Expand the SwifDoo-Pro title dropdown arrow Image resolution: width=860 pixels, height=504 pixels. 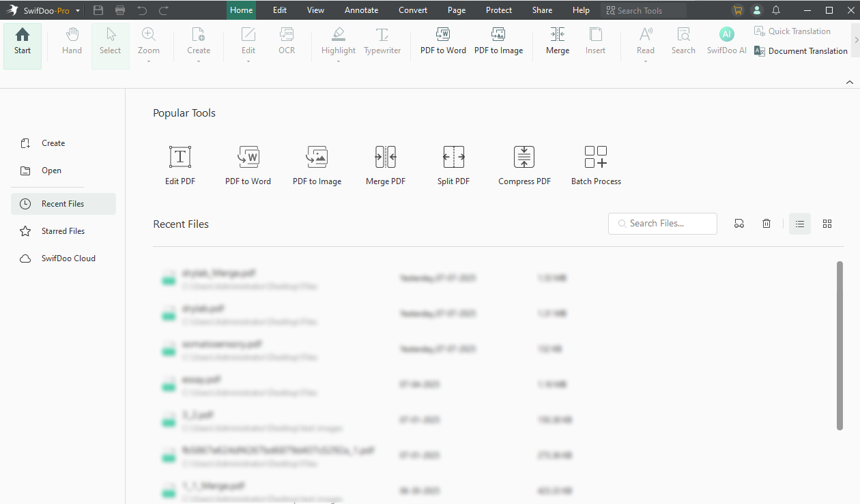coord(78,11)
